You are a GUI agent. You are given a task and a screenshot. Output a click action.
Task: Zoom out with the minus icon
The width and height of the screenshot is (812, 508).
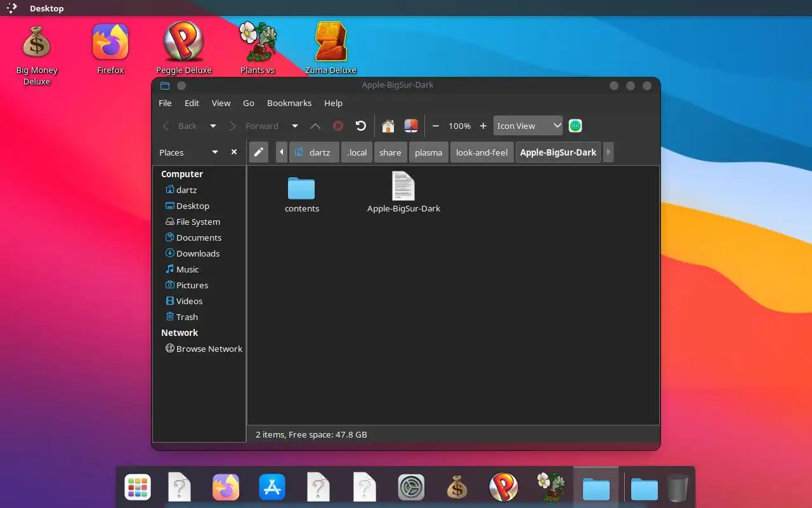click(x=436, y=126)
